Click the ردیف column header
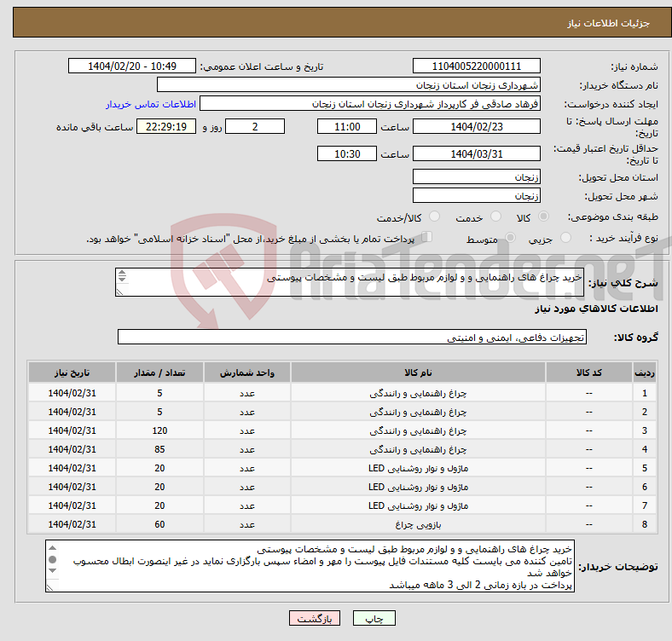 coord(644,372)
